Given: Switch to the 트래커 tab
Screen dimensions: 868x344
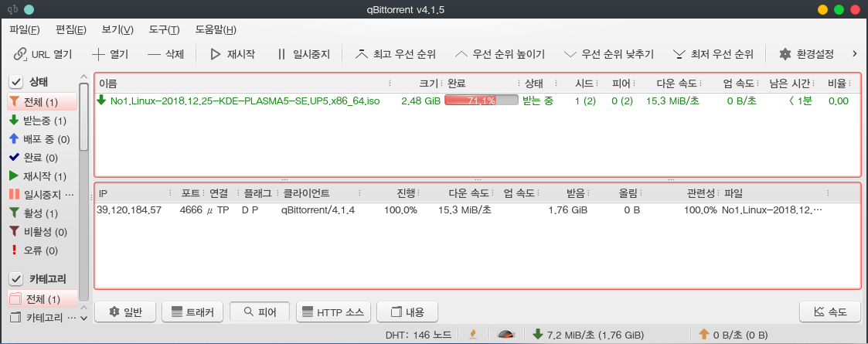Looking at the screenshot, I should click(192, 312).
